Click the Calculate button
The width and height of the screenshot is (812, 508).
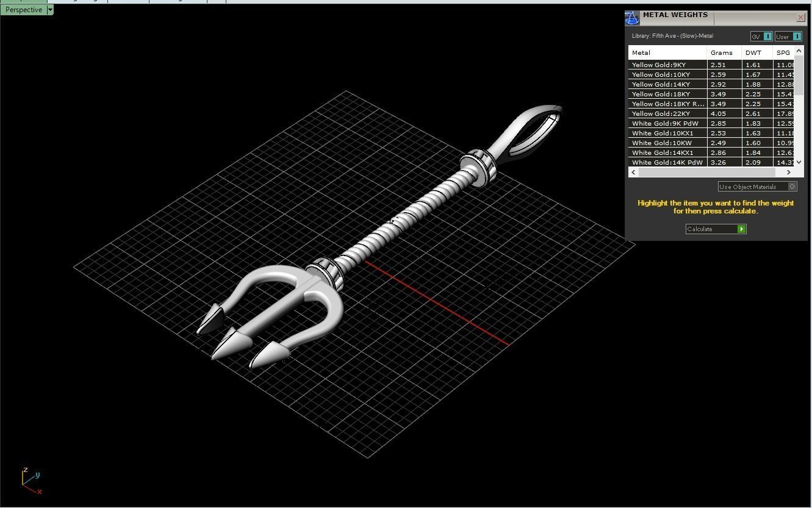point(716,229)
